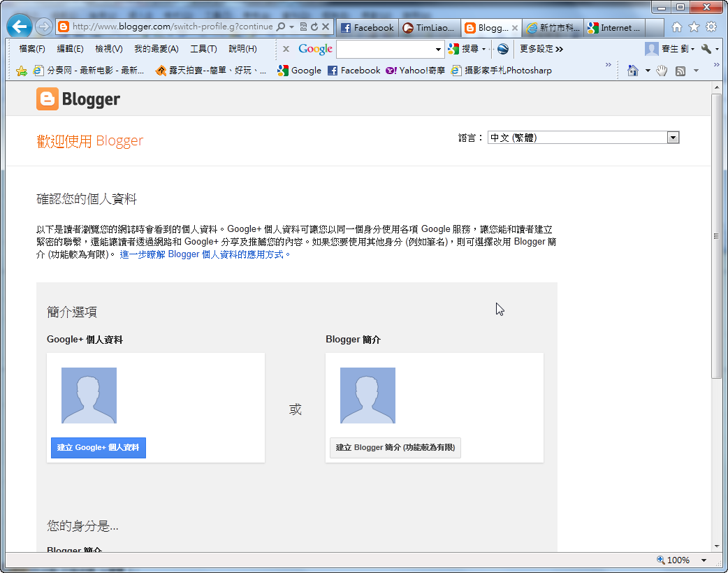The height and width of the screenshot is (573, 728).
Task: Click the add-to-favorites star bar icon
Action: click(x=22, y=71)
